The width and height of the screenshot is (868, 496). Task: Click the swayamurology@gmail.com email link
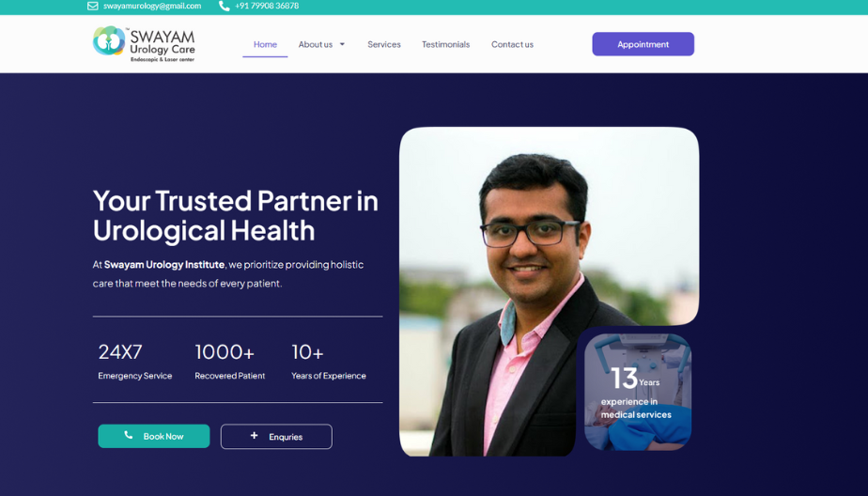[x=152, y=6]
